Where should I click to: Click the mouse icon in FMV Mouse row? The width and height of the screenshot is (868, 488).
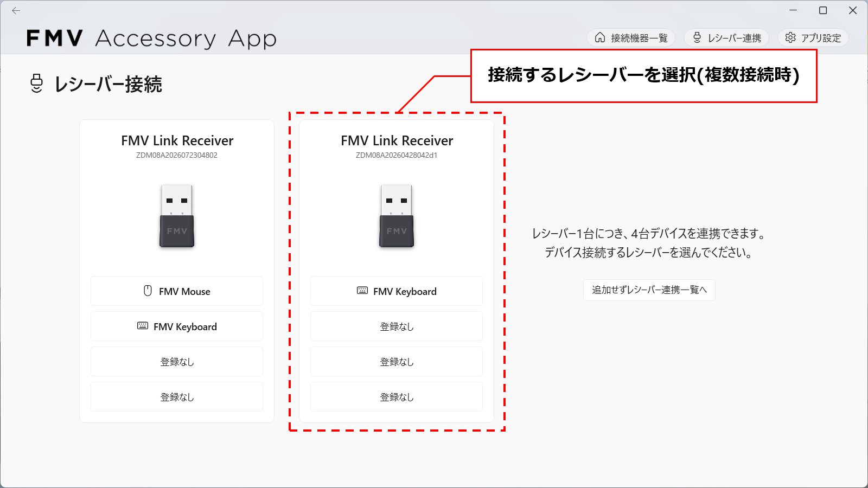(148, 291)
